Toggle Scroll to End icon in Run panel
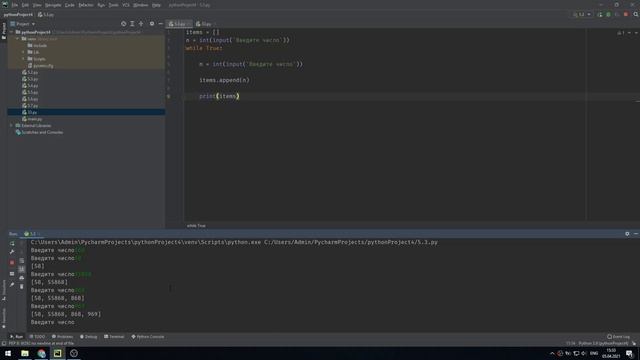The width and height of the screenshot is (640, 360). [x=22, y=269]
